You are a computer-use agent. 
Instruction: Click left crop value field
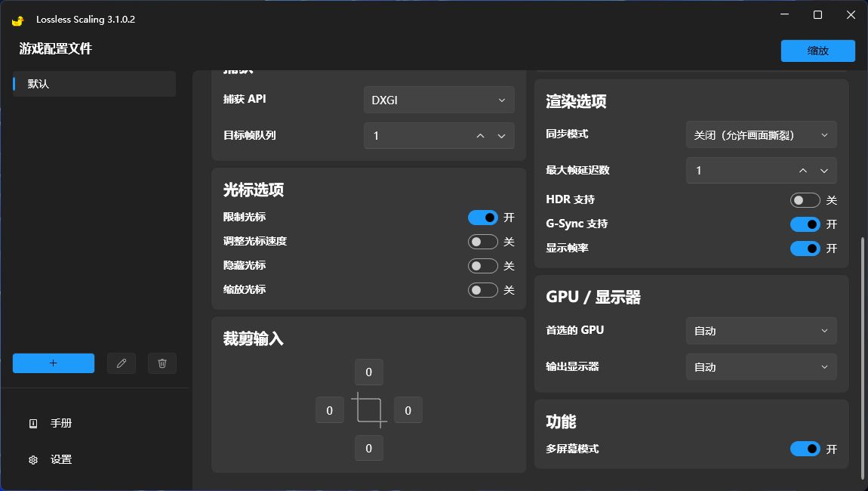tap(329, 410)
